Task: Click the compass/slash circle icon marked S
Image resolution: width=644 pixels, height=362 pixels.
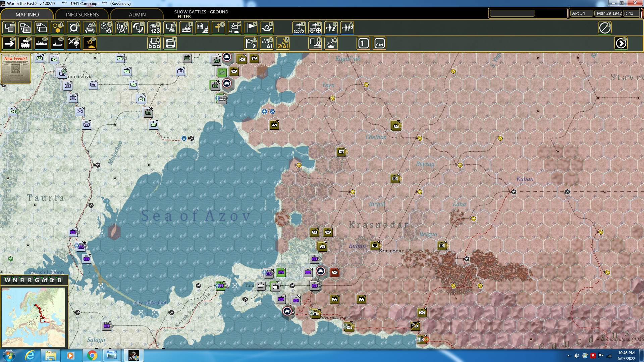Action: [x=605, y=28]
